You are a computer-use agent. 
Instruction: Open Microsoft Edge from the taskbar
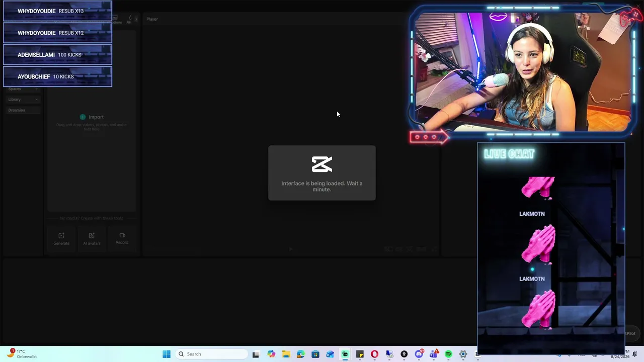300,354
